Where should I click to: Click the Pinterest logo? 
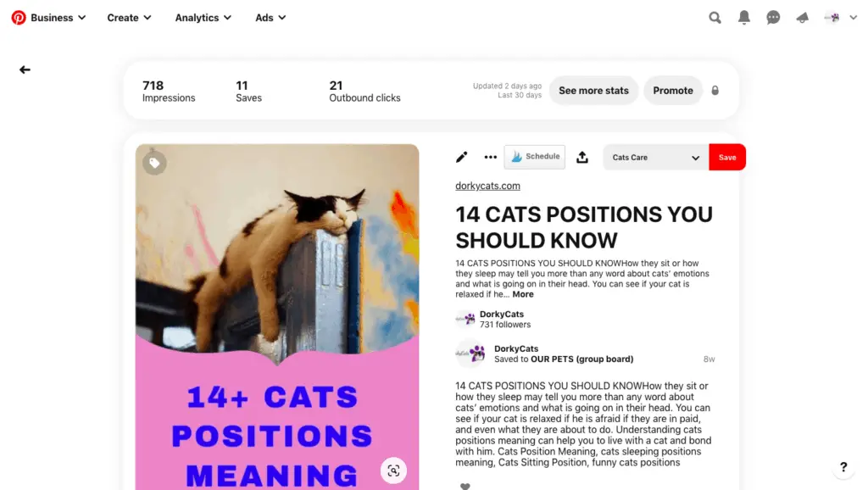click(19, 18)
